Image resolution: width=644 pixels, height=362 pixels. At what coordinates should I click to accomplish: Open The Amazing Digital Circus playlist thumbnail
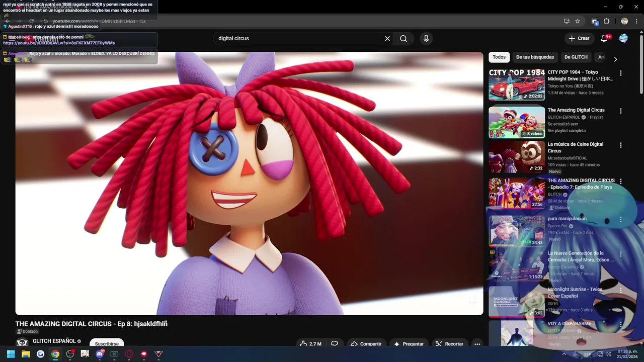tap(517, 122)
